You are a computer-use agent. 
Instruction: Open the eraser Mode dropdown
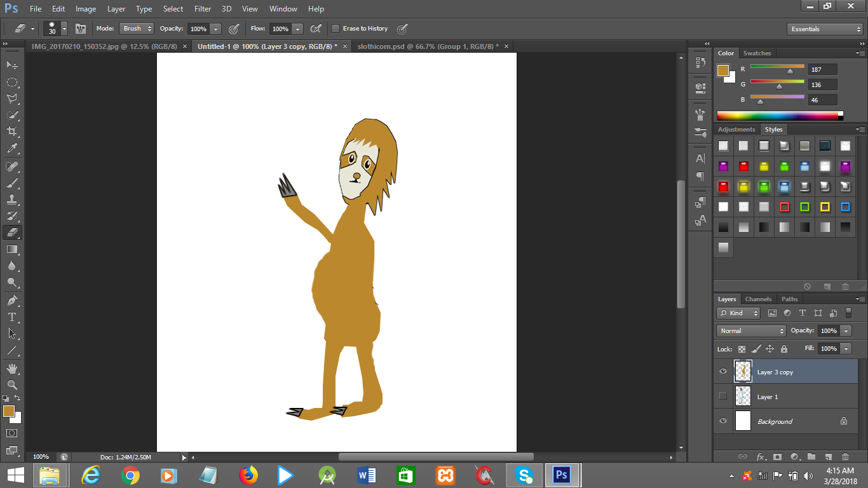(137, 29)
